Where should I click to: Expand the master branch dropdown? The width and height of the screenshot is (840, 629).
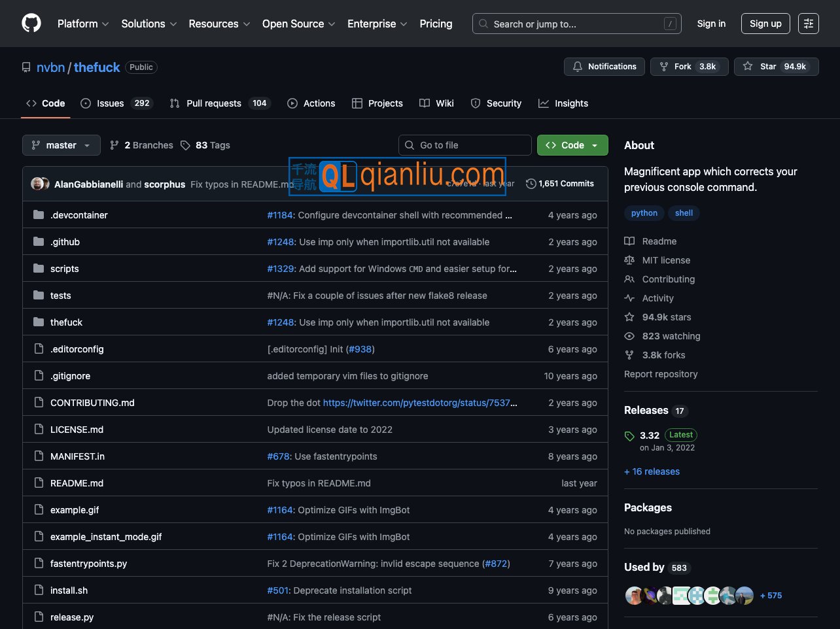[61, 145]
